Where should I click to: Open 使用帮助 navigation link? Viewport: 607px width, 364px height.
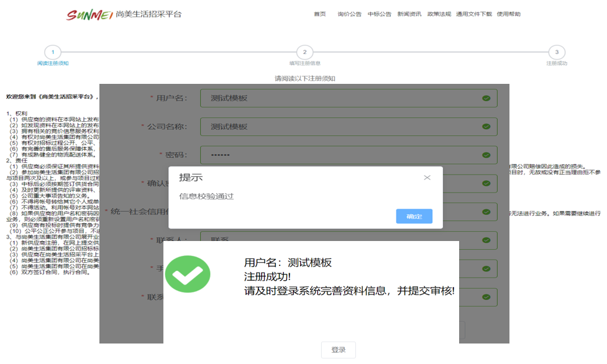pos(508,14)
